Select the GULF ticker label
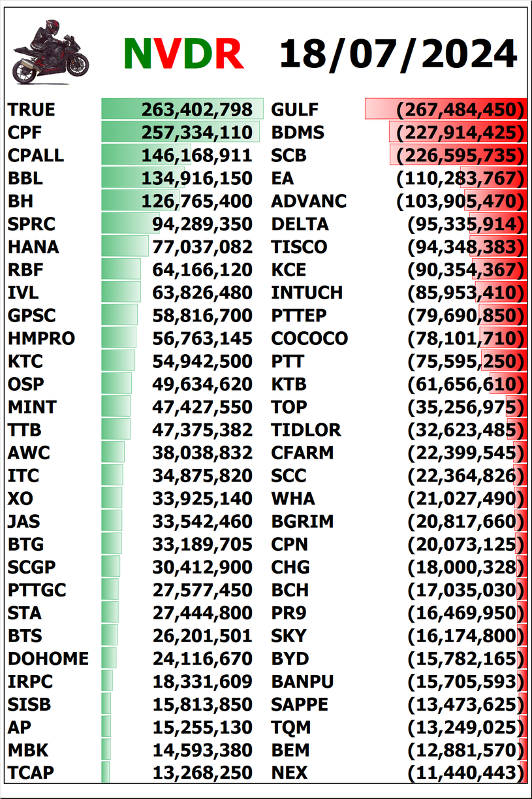This screenshot has width=532, height=799. (294, 110)
